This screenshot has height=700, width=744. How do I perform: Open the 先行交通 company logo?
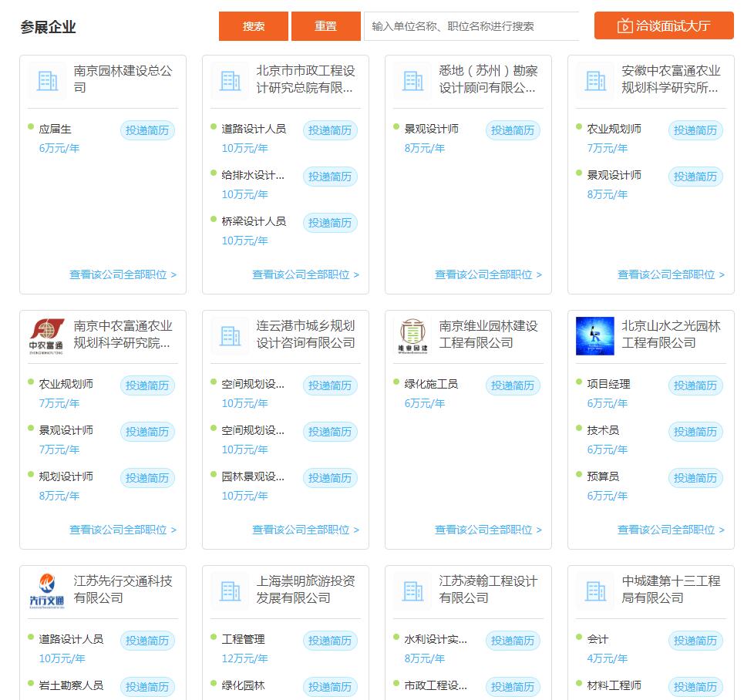click(x=46, y=591)
